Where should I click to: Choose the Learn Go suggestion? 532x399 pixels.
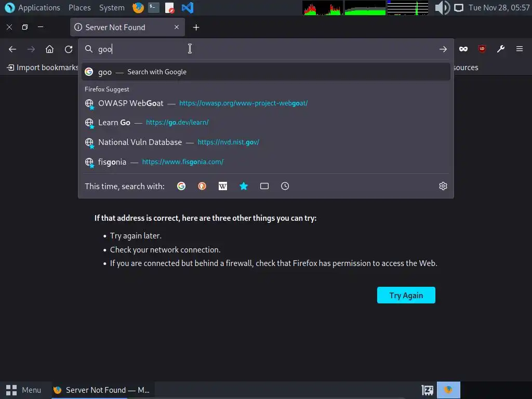265,123
